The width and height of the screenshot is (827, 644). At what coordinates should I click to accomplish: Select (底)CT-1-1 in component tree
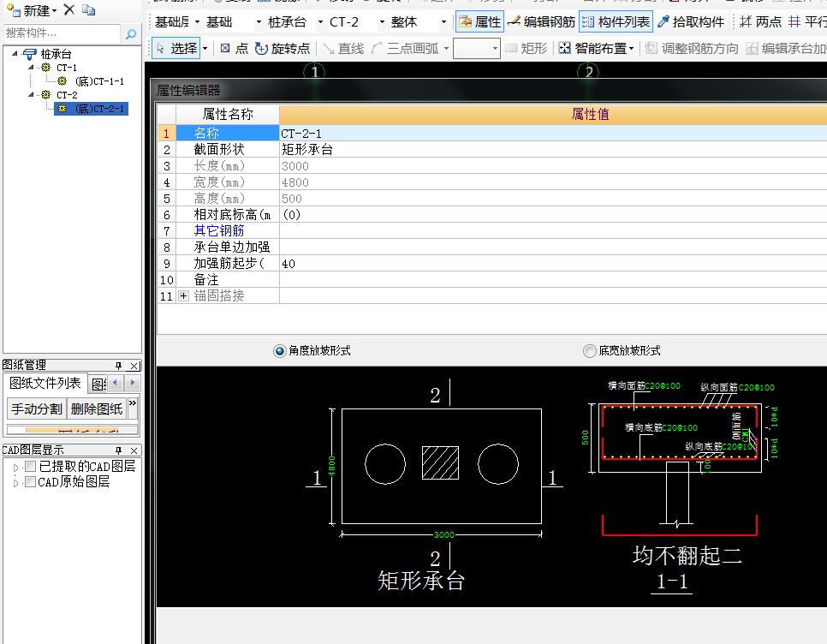pyautogui.click(x=99, y=81)
